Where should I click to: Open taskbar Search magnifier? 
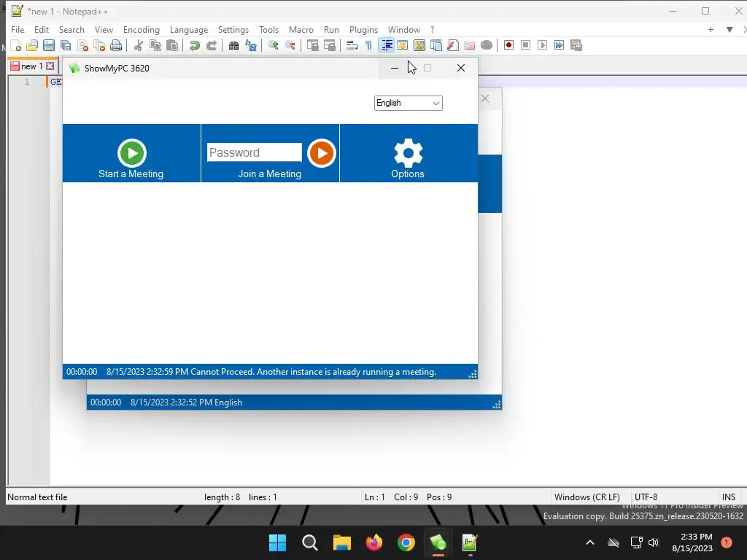(309, 542)
